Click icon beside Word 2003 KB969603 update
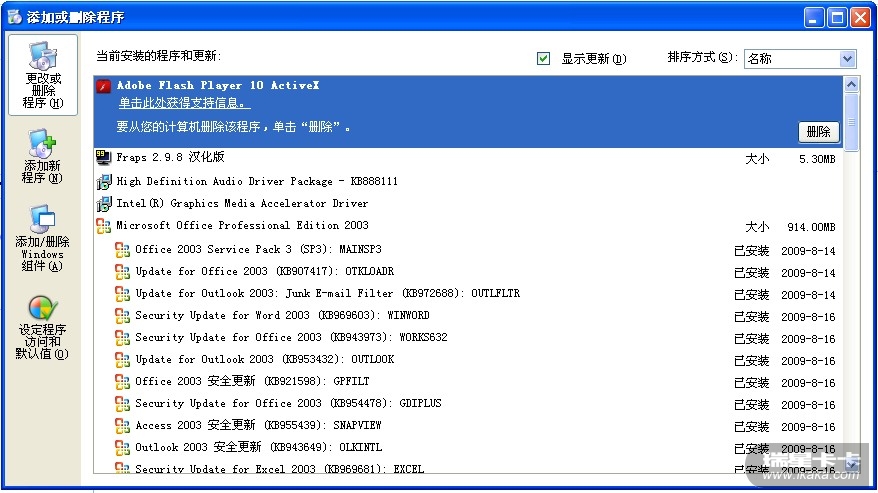 click(x=122, y=316)
